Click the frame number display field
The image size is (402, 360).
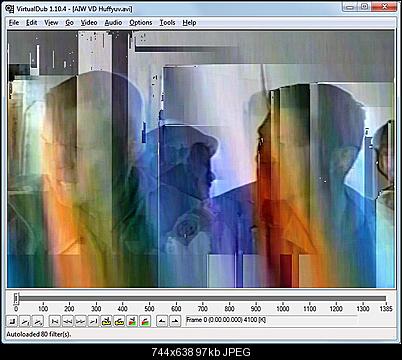271,320
